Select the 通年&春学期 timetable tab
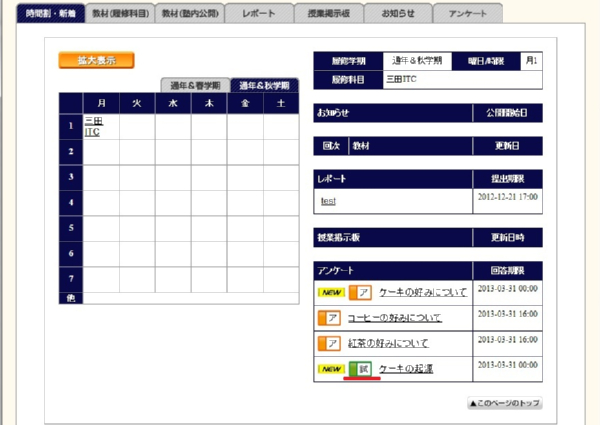The height and width of the screenshot is (425, 600). click(x=194, y=86)
